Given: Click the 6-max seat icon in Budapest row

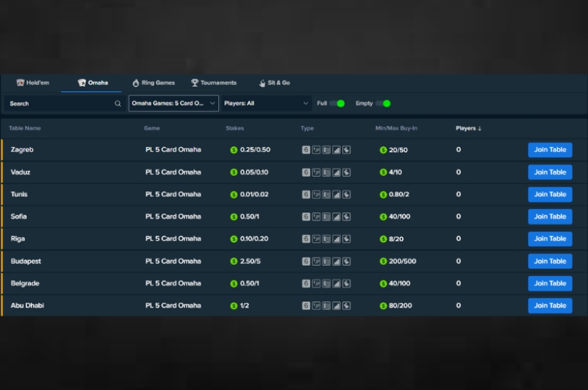Looking at the screenshot, I should pyautogui.click(x=306, y=261).
